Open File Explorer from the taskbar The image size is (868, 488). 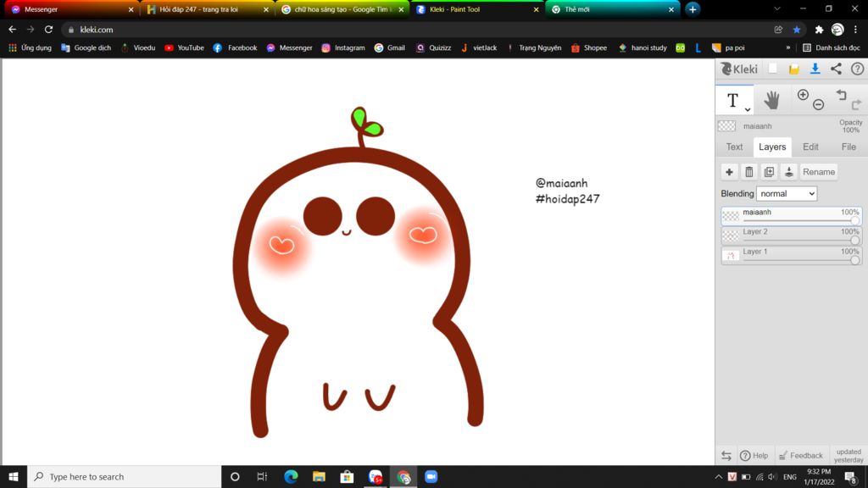(x=319, y=476)
